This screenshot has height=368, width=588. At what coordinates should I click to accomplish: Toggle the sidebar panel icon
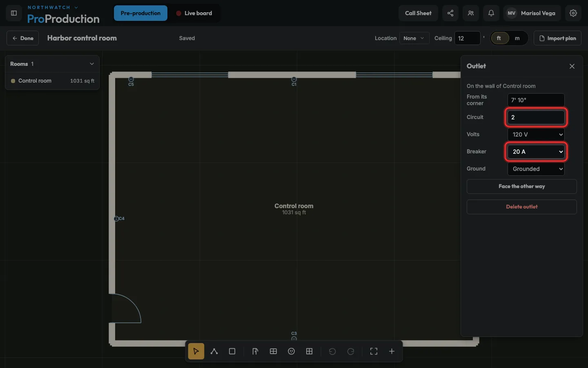tap(13, 13)
